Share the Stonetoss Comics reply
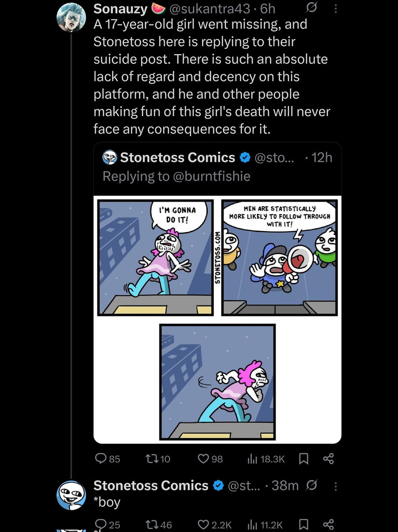 [x=328, y=525]
